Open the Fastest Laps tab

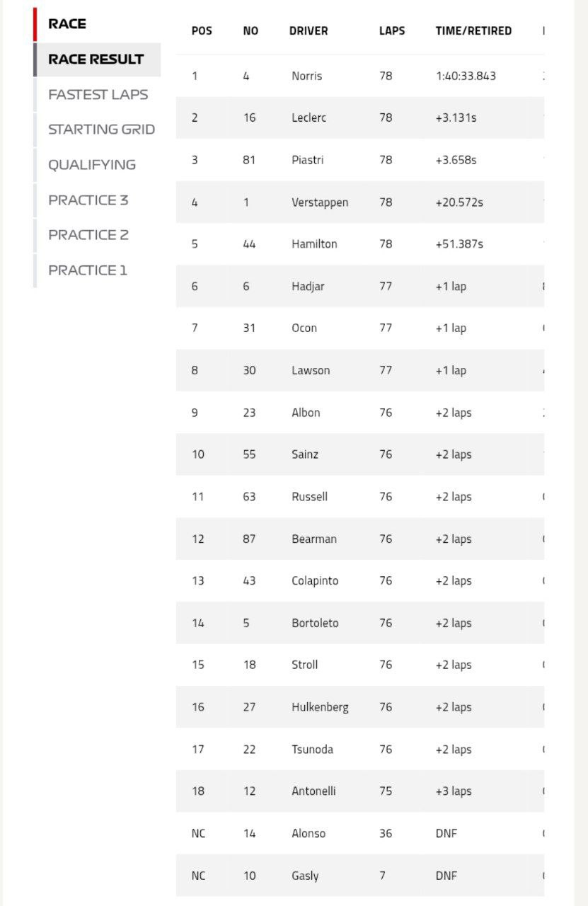98,95
